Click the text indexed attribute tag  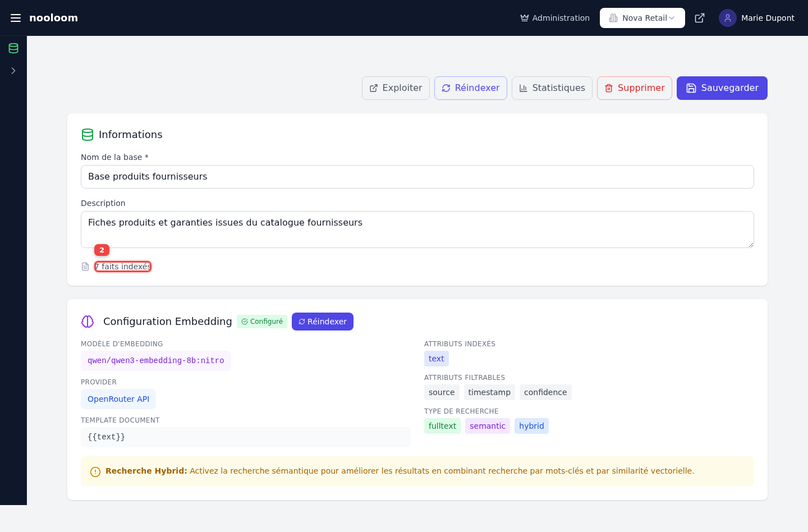click(437, 359)
